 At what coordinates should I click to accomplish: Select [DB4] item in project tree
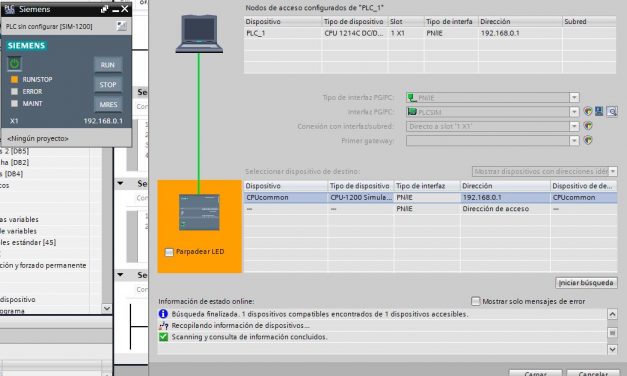click(x=12, y=174)
